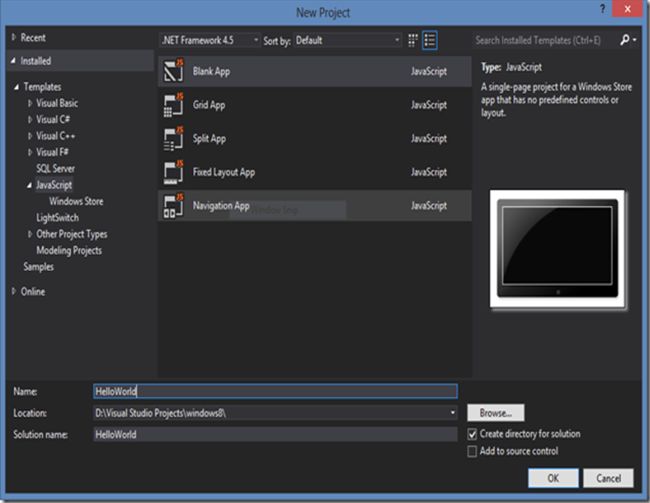Select Samples in the left tree
650x503 pixels.
(39, 267)
